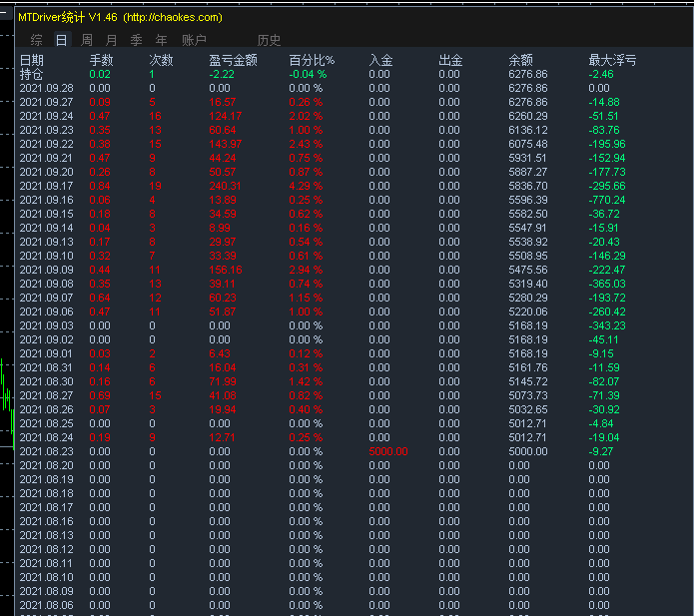Click max floating loss -195.96
This screenshot has width=694, height=616.
pos(607,144)
